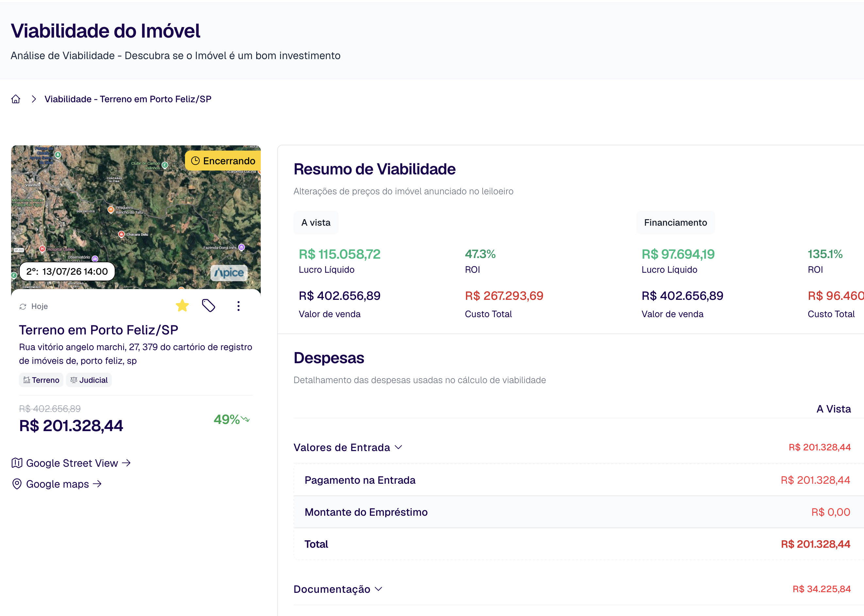The width and height of the screenshot is (864, 616).
Task: Toggle the yellow favorite star
Action: click(x=183, y=305)
